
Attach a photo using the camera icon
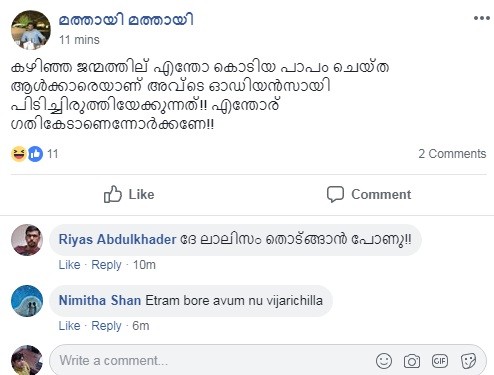[x=412, y=361]
